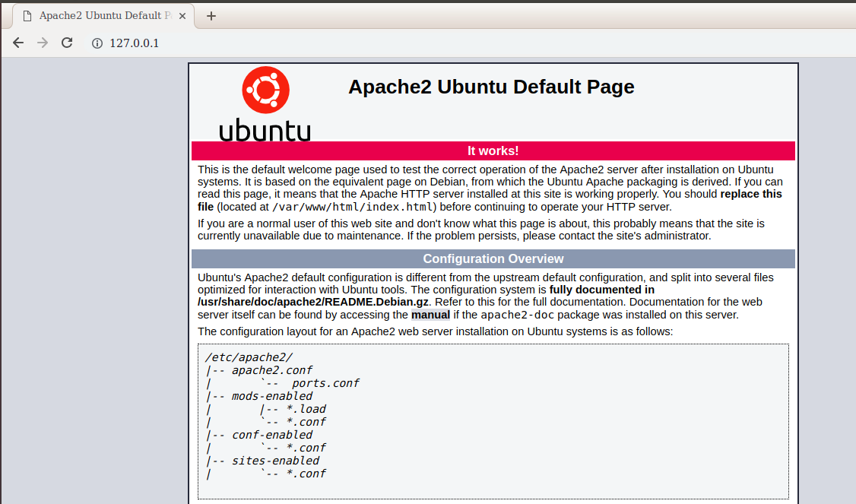Follow the manual link in Configuration Overview
The image size is (856, 504).
pos(430,314)
